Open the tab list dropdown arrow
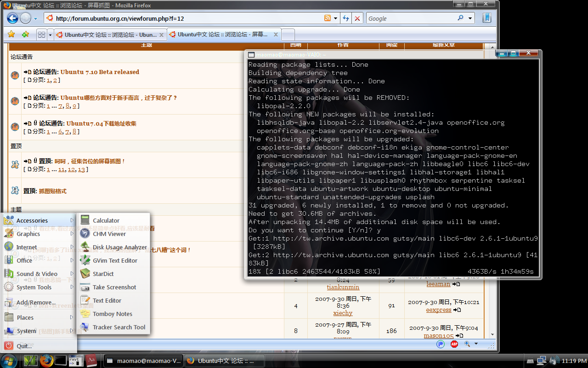Screen dimensions: 588x368 coord(49,34)
